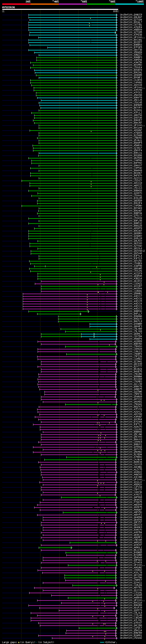This screenshot has width=146, height=644.
Task: Click the UniRef100_B9S4L7 entry
Action: pyautogui.click(x=131, y=22)
